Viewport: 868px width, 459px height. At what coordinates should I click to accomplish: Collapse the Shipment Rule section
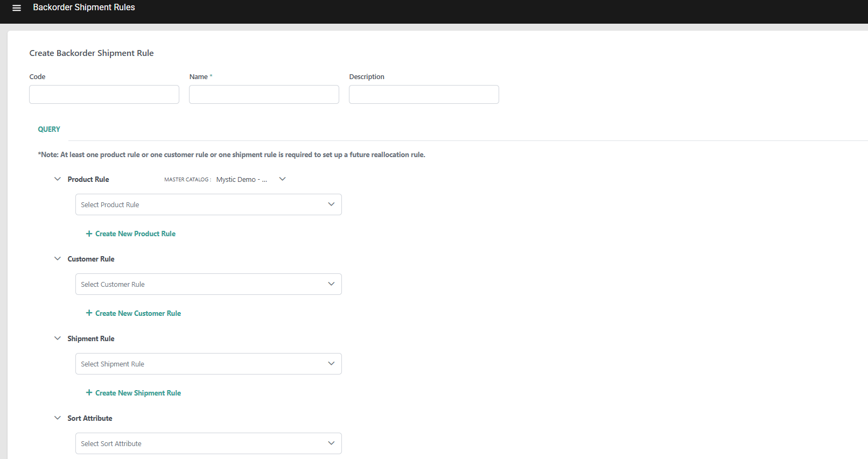point(58,338)
